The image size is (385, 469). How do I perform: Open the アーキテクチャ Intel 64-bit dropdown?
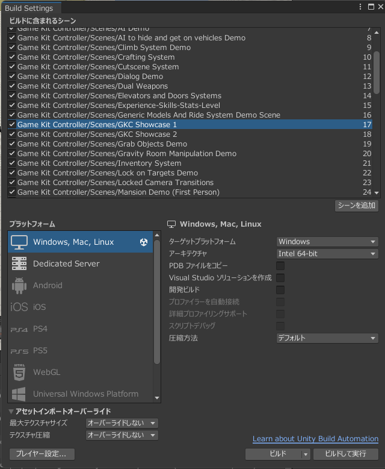pyautogui.click(x=327, y=254)
